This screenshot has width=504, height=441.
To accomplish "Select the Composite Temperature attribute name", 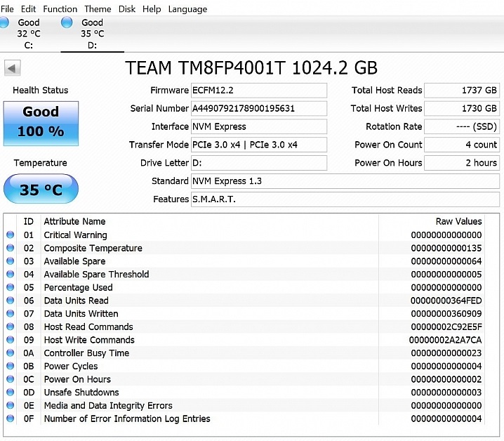I will [x=93, y=249].
